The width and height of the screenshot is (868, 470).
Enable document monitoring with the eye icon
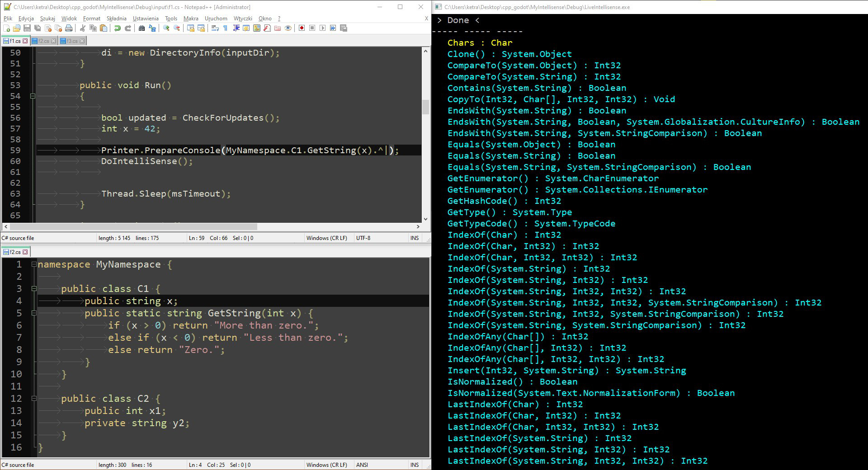[x=288, y=28]
